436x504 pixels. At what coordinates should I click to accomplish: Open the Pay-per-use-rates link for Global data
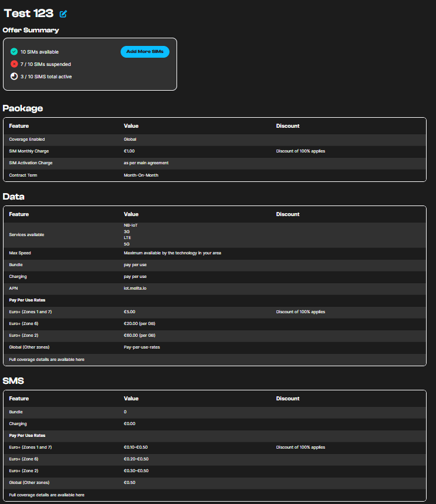[x=141, y=347]
